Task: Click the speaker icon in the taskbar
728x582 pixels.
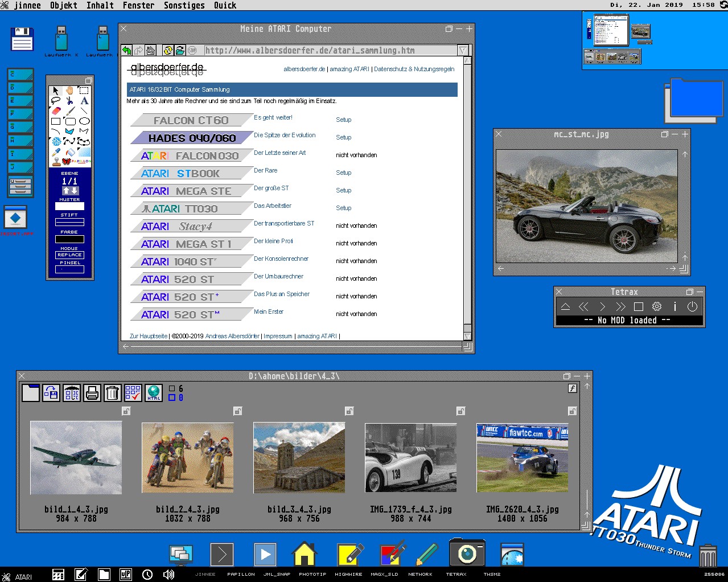Action: pos(168,575)
